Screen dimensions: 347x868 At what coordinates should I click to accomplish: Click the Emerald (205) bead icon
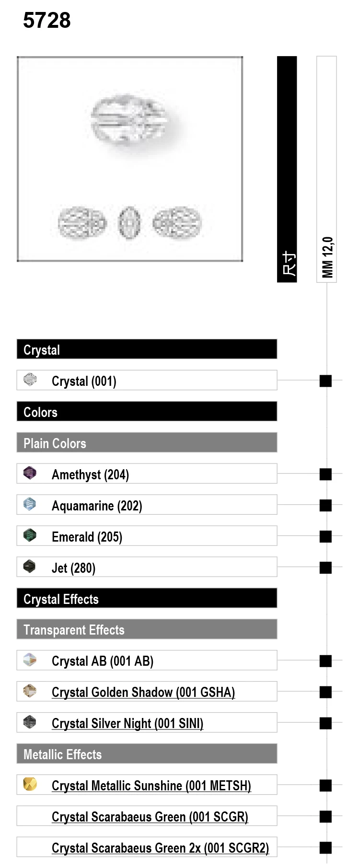(30, 535)
